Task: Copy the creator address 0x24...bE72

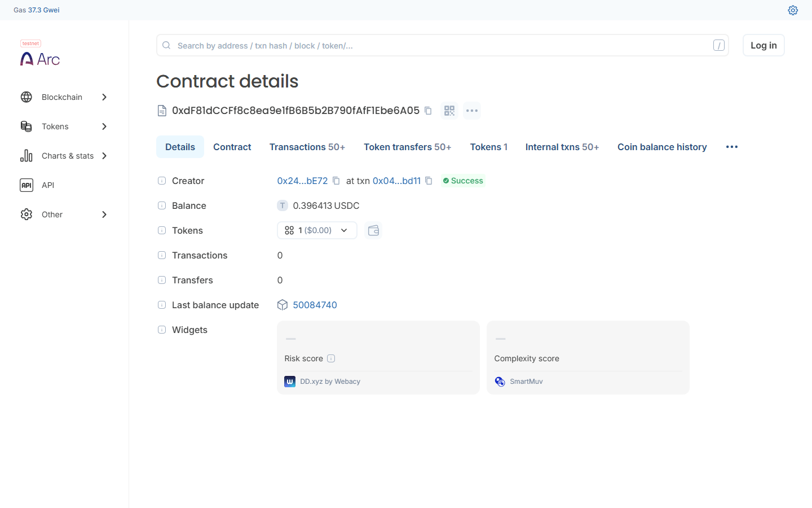Action: pyautogui.click(x=336, y=181)
